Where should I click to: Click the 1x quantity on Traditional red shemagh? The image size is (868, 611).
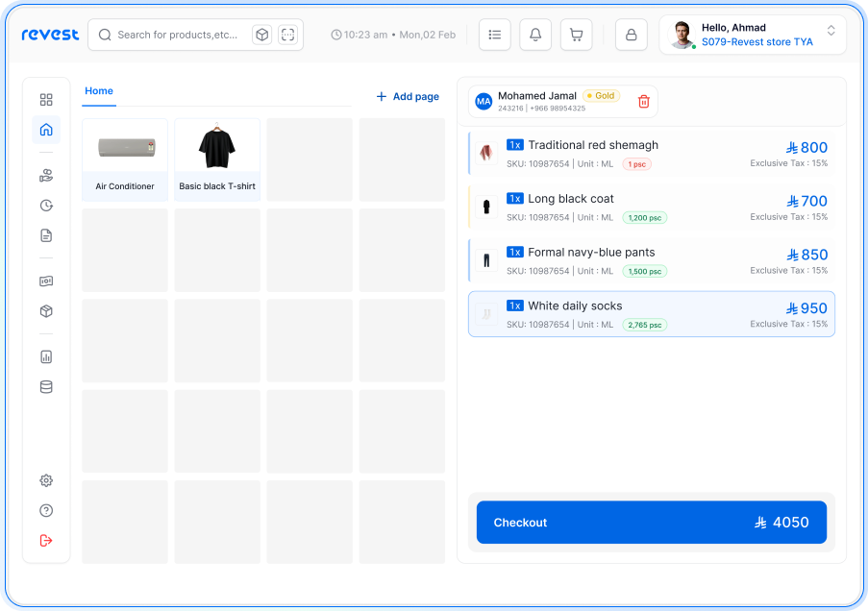pyautogui.click(x=515, y=145)
